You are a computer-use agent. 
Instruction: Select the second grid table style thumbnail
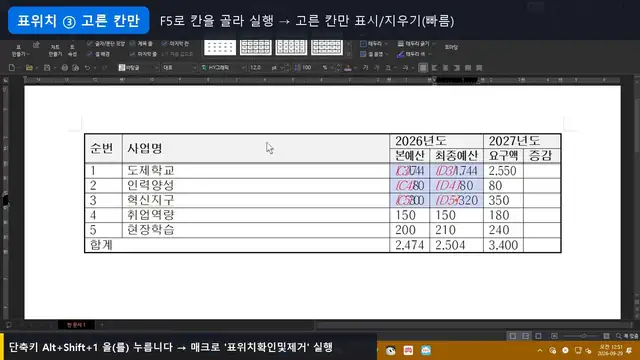click(x=256, y=48)
